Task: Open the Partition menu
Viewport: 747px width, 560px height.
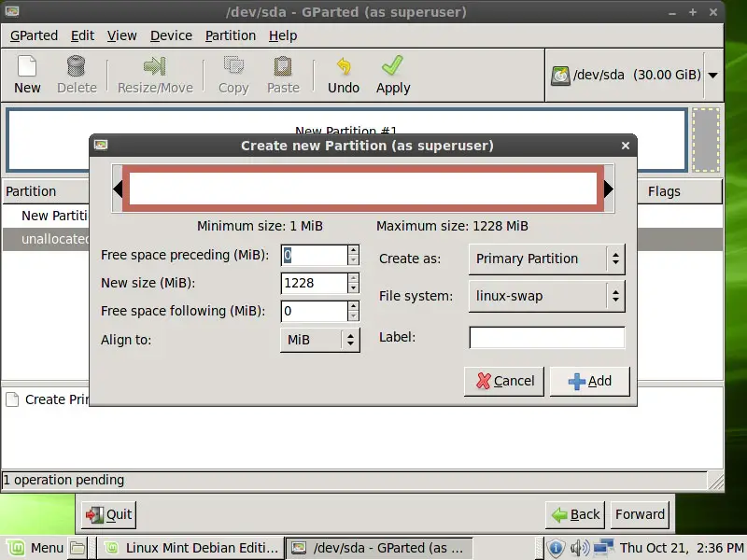Action: tap(231, 35)
